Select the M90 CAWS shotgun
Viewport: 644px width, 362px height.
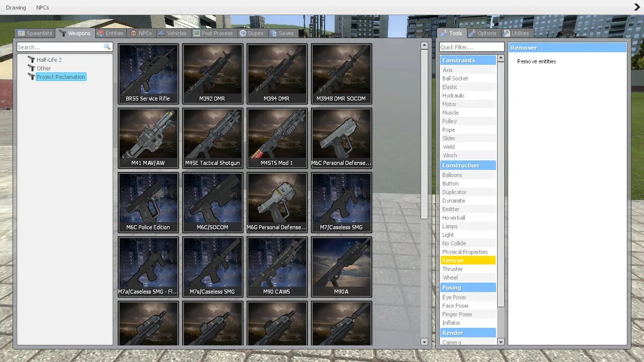click(277, 267)
